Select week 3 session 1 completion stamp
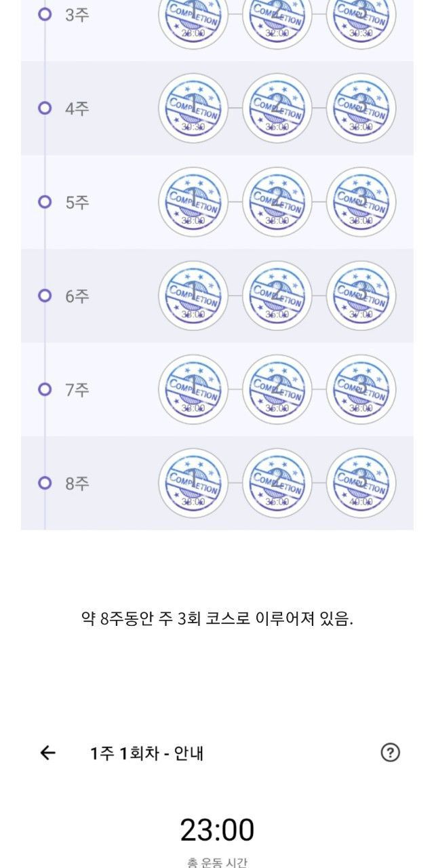The height and width of the screenshot is (868, 434). 193,16
